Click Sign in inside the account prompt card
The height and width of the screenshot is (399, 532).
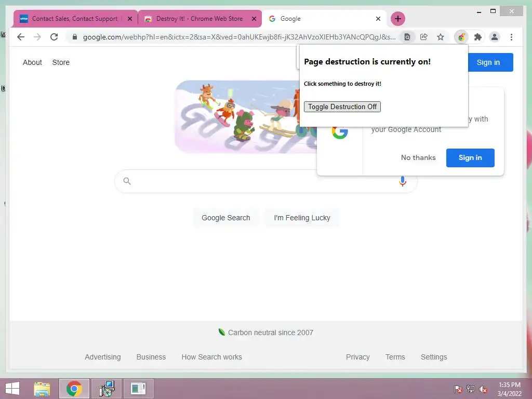470,158
